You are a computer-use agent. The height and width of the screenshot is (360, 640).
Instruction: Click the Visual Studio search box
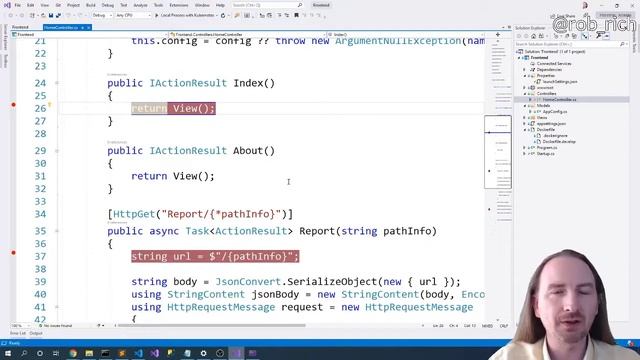click(x=267, y=5)
